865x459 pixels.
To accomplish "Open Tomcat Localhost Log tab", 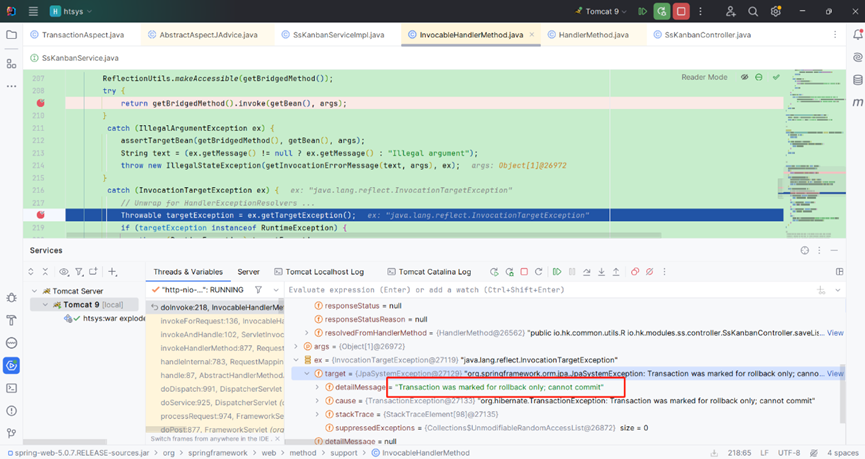I will tap(319, 272).
